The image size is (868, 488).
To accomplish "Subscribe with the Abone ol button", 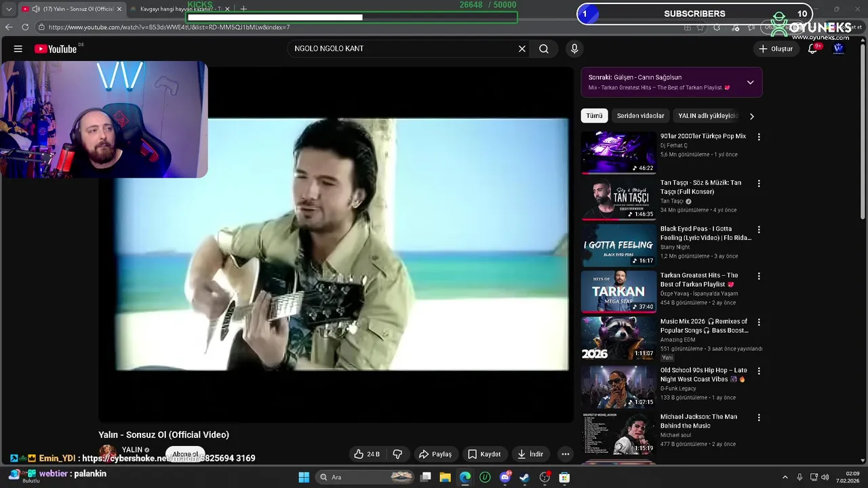I will click(185, 454).
